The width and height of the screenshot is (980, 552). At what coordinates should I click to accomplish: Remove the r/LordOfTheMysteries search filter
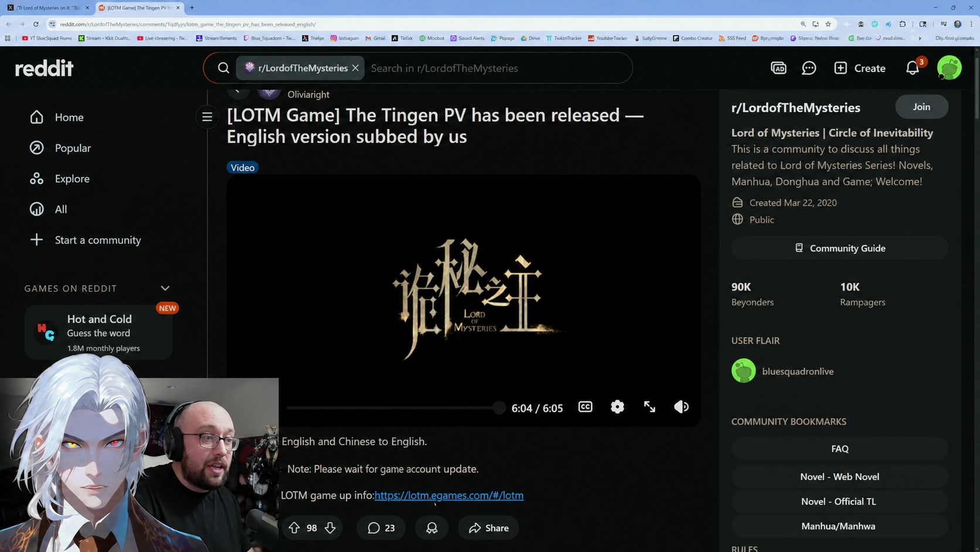coord(355,68)
